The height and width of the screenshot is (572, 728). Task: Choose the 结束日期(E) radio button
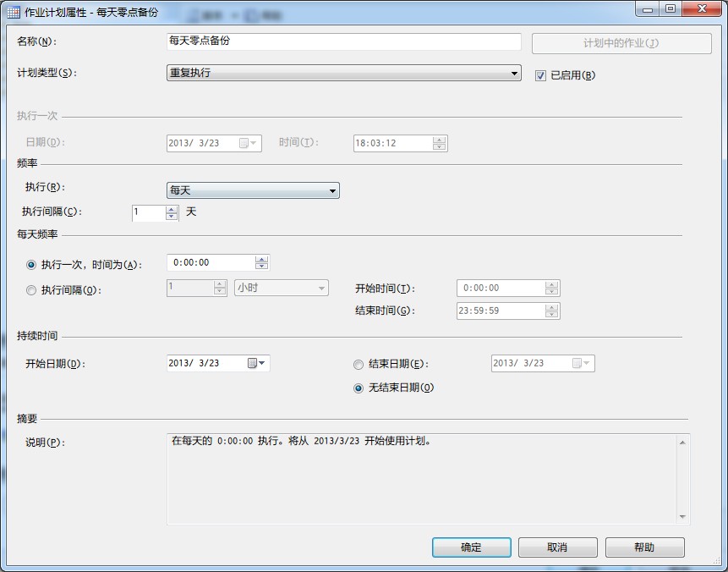click(359, 365)
